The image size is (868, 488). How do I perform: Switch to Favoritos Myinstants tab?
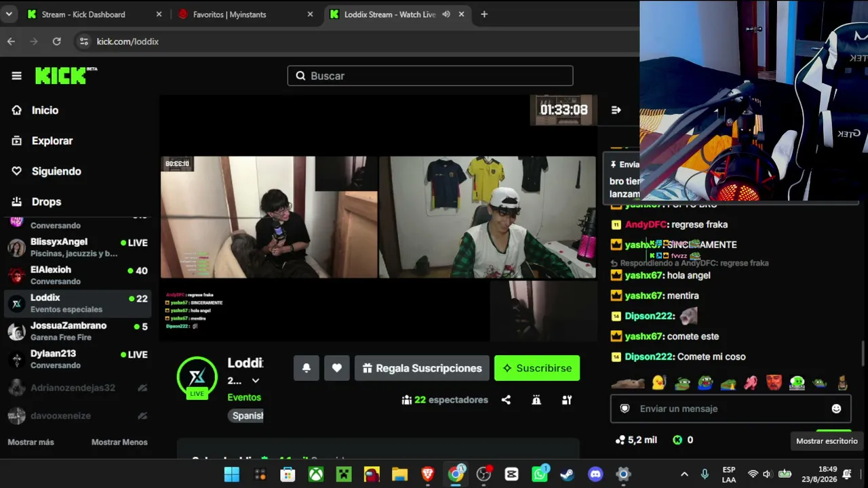[245, 14]
